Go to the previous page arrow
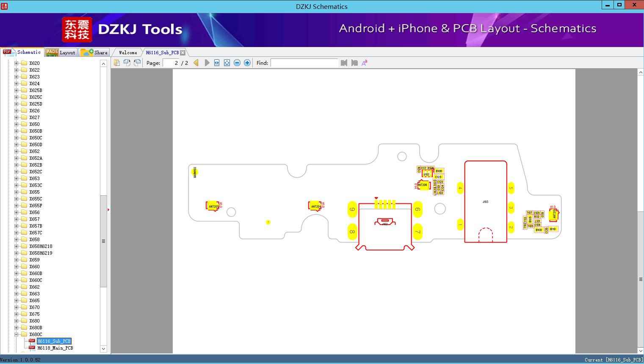 click(x=196, y=63)
